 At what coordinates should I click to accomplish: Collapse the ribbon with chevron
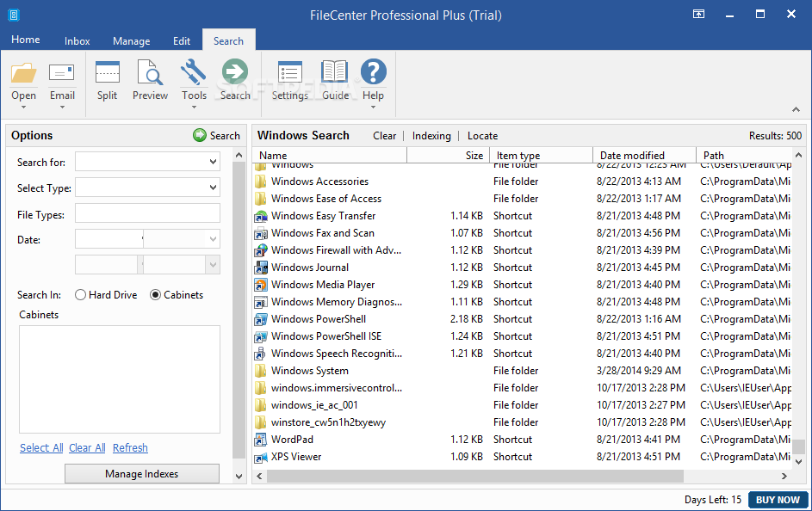pos(796,109)
